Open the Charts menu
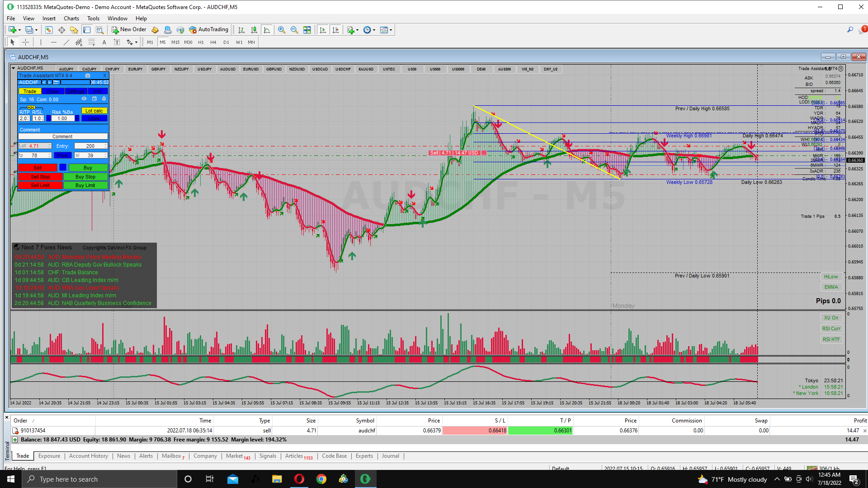 click(71, 19)
